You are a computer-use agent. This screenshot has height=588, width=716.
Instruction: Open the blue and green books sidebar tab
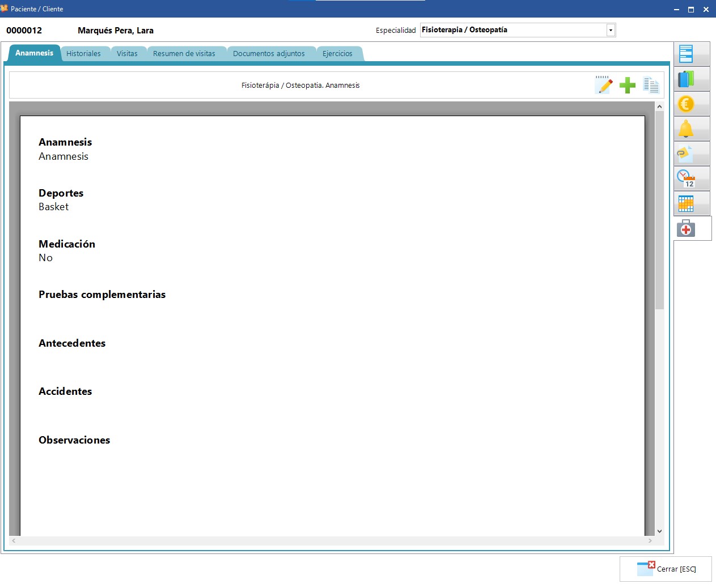pos(692,79)
